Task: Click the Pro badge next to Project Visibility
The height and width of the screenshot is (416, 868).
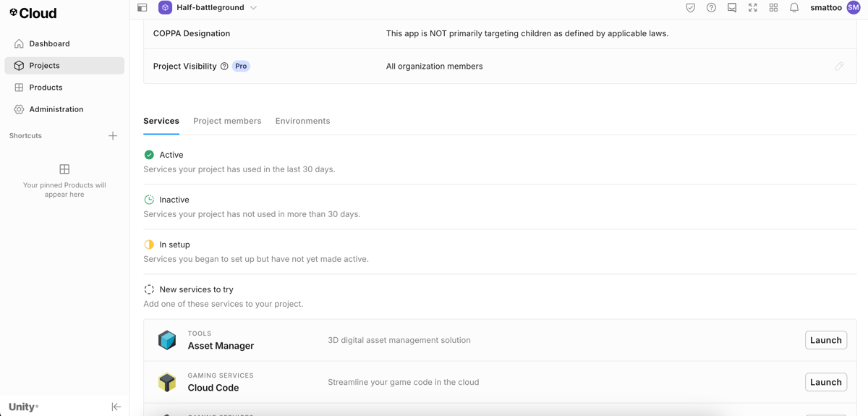Action: point(241,67)
